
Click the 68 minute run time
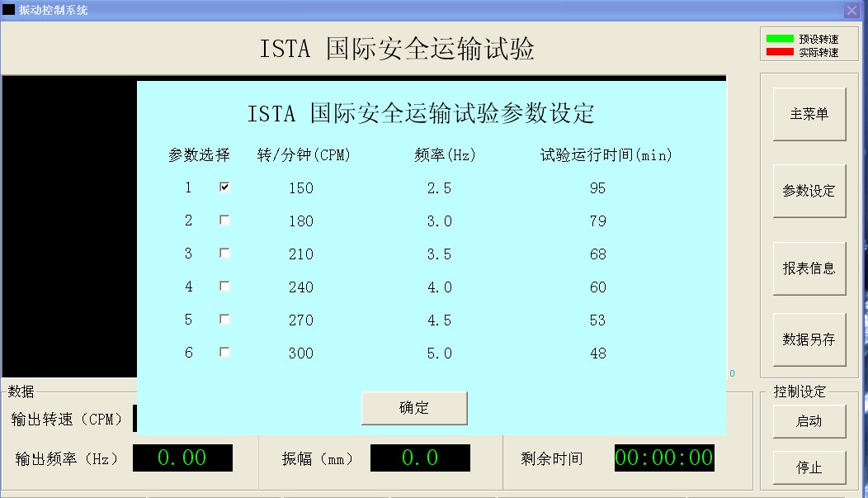coord(598,254)
